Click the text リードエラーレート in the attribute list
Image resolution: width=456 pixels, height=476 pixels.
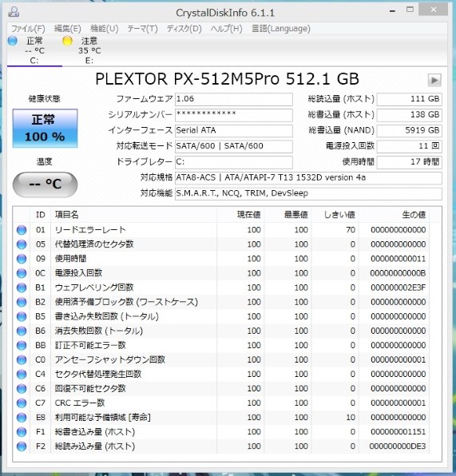point(90,230)
